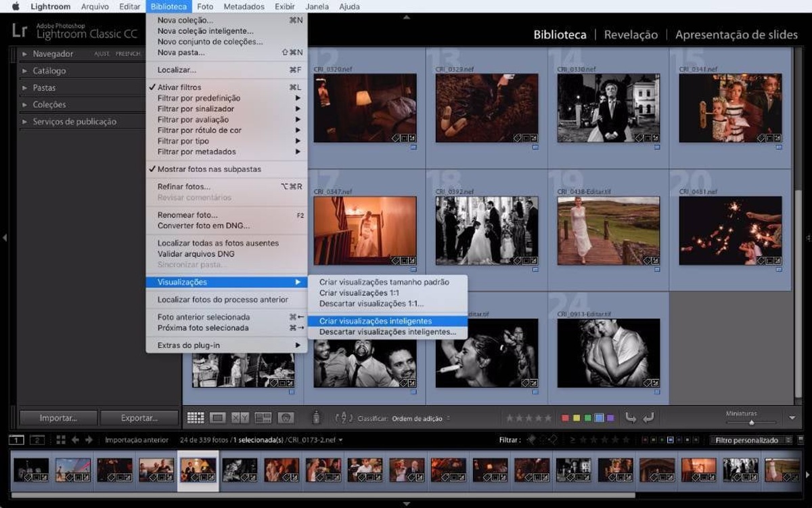Open Compare view (XY icon)

coord(240,418)
